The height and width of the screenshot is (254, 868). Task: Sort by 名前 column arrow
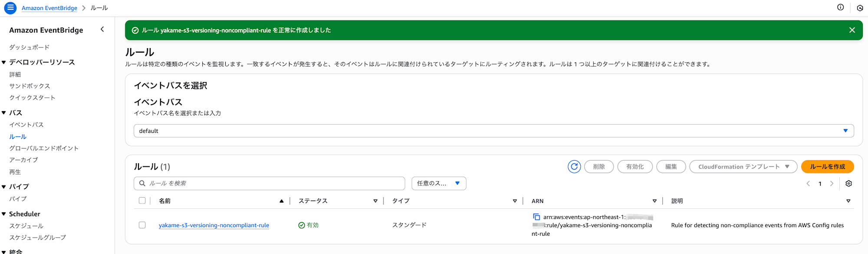pos(281,201)
